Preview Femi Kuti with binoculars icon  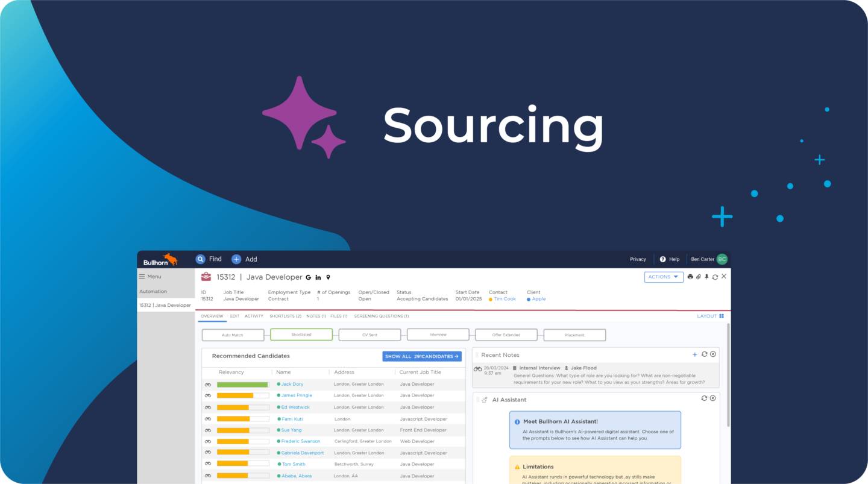(208, 419)
